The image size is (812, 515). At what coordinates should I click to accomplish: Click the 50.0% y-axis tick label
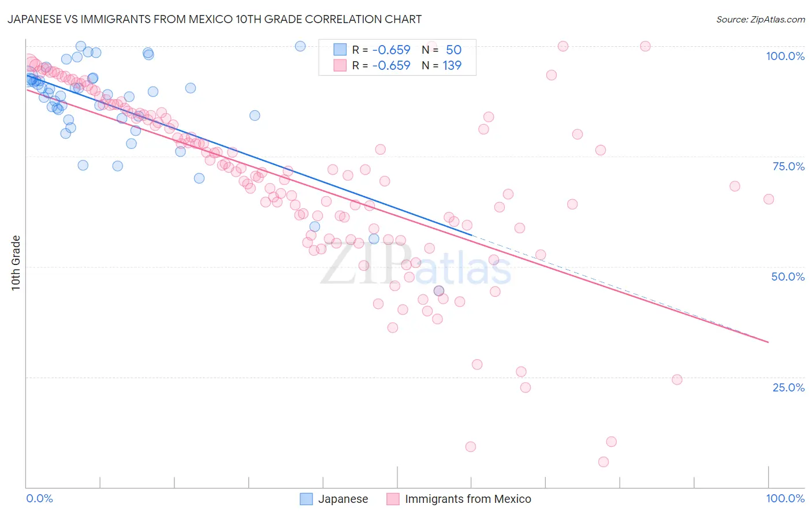click(x=788, y=277)
